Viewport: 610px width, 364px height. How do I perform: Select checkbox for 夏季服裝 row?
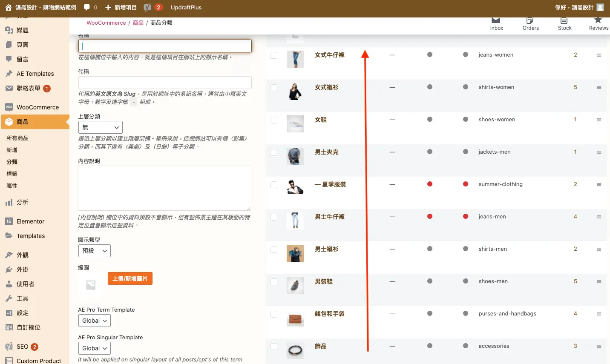coord(274,185)
